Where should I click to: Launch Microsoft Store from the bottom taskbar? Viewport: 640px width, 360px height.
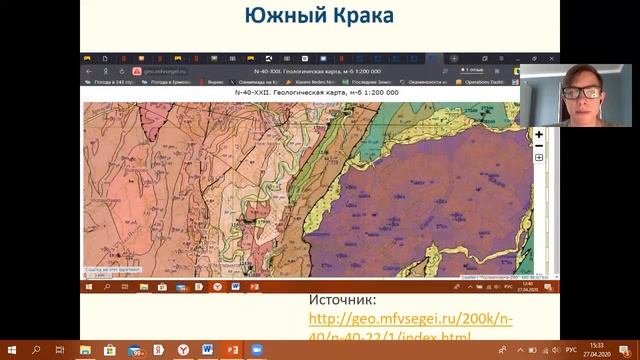(109, 350)
